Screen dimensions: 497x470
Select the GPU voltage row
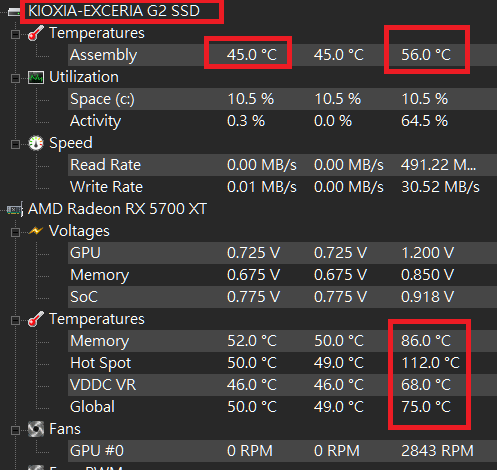click(282, 253)
